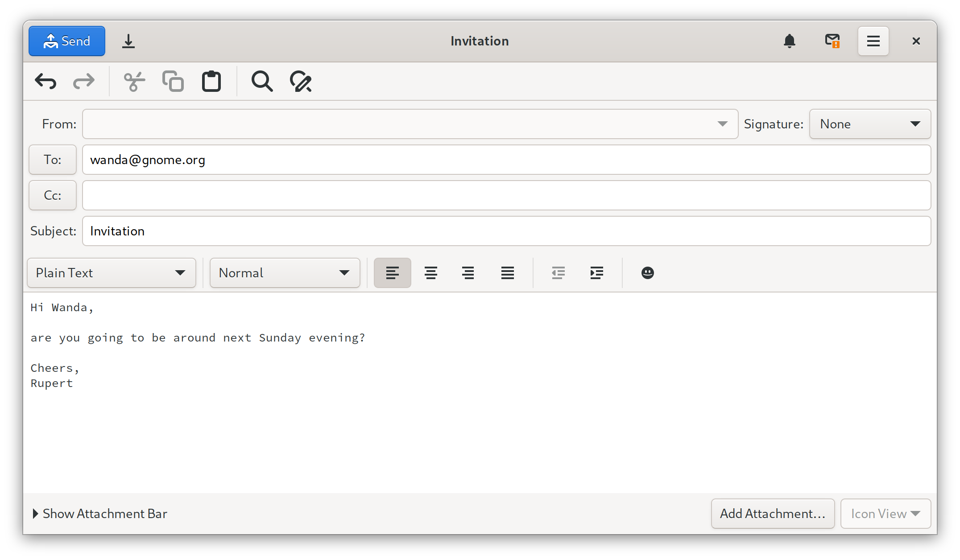The width and height of the screenshot is (960, 560).
Task: Select justified alignment
Action: (507, 273)
